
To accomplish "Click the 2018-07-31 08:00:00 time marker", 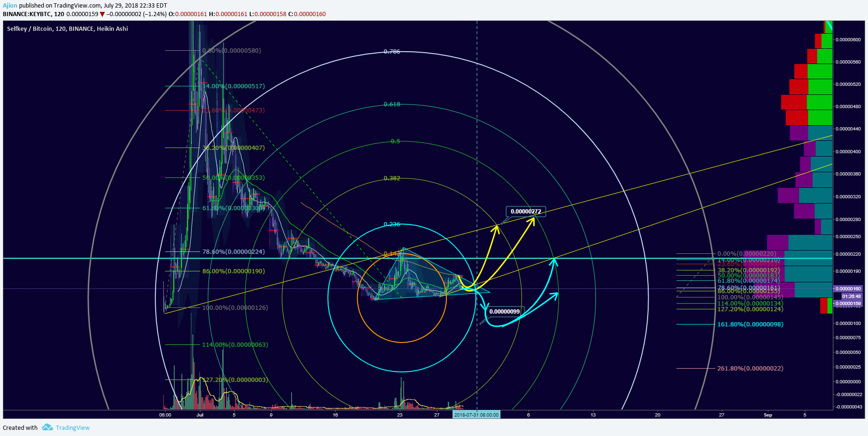I will pyautogui.click(x=476, y=415).
